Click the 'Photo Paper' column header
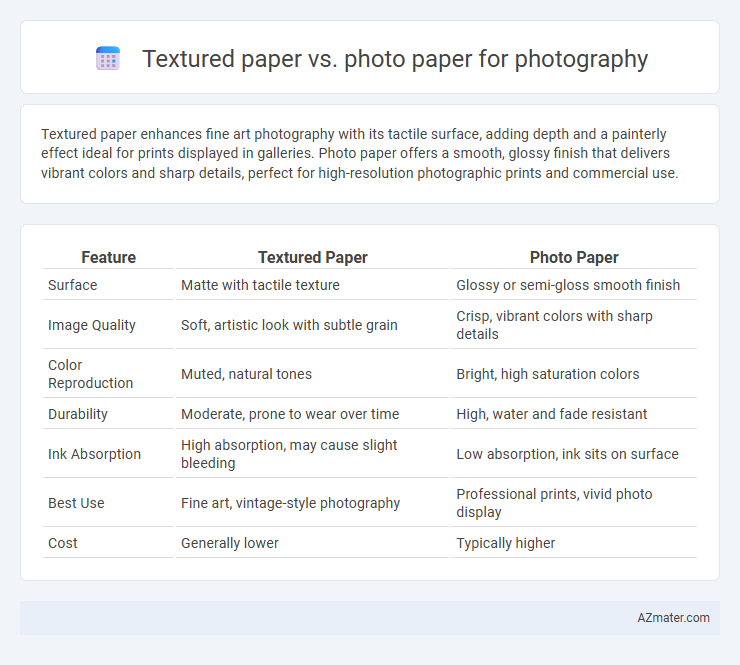Viewport: 740px width, 665px height. pyautogui.click(x=574, y=257)
